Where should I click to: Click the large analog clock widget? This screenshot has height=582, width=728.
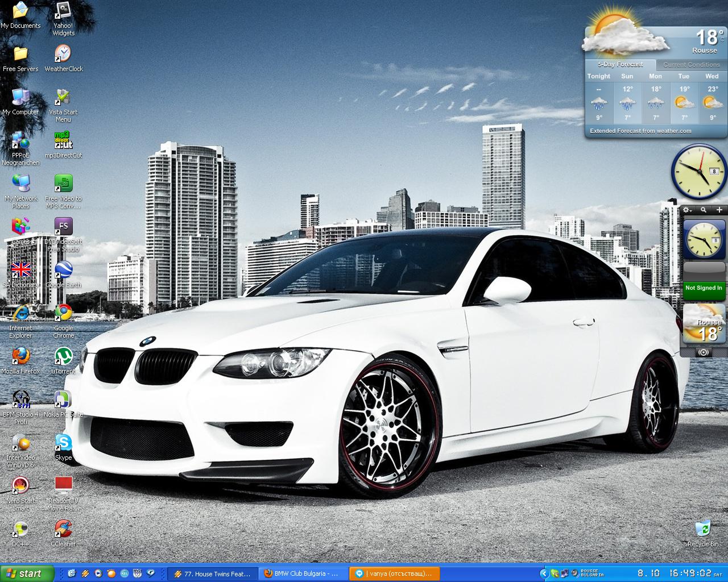click(699, 172)
